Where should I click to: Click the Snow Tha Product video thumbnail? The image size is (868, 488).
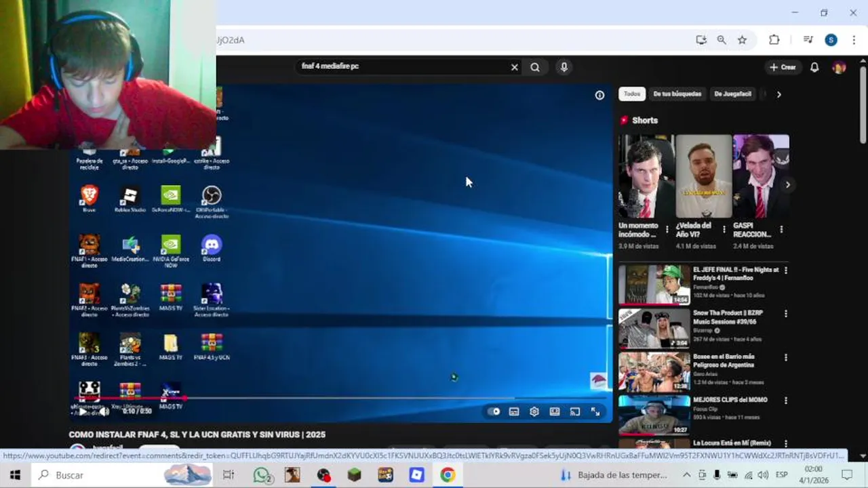[x=654, y=328]
